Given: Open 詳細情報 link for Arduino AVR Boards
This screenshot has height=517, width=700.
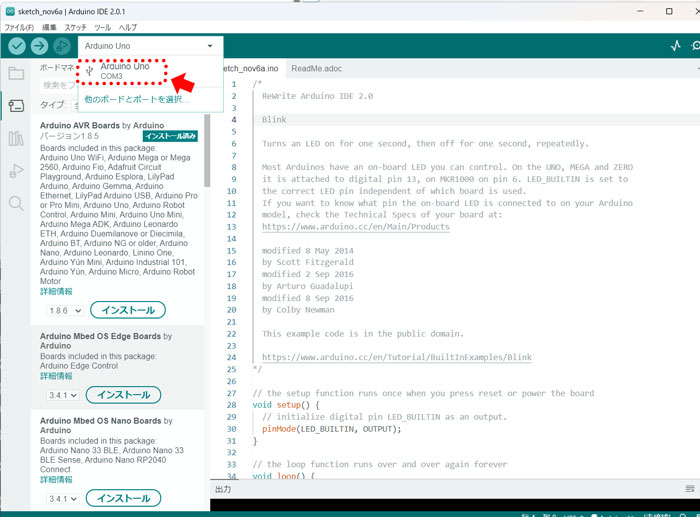Looking at the screenshot, I should pos(56,291).
